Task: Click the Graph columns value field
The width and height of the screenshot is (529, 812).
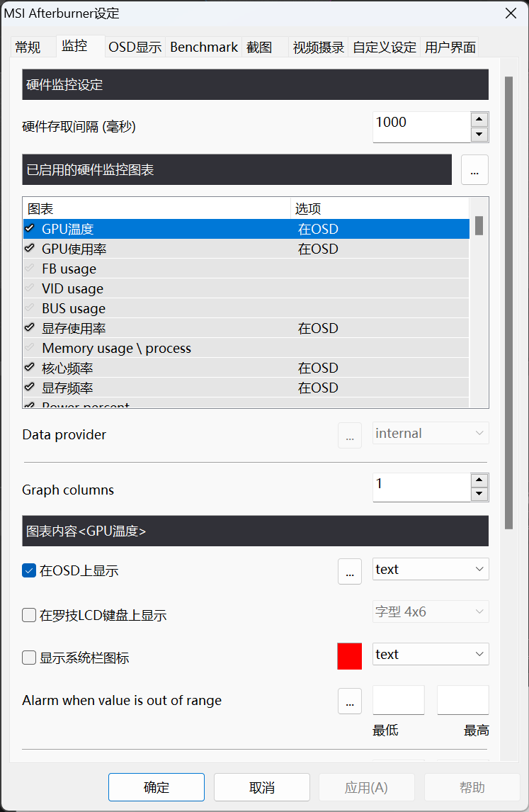Action: tap(421, 487)
